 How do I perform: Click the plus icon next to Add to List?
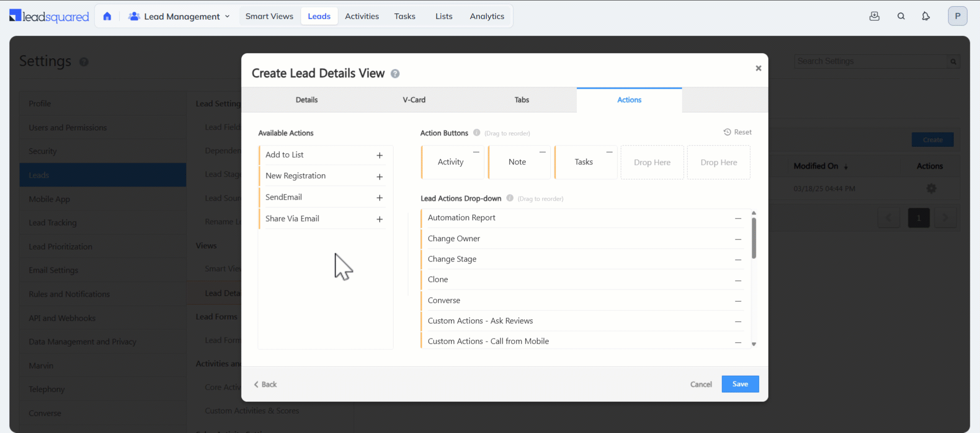pos(379,155)
